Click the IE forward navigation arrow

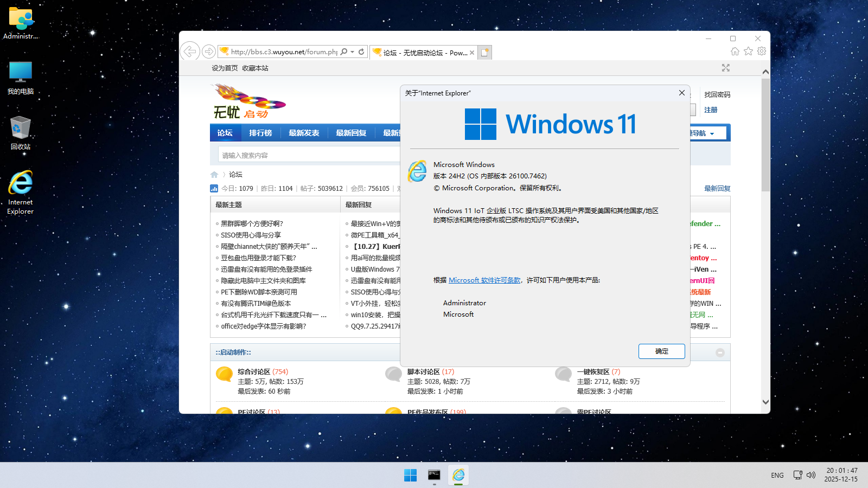tap(208, 52)
